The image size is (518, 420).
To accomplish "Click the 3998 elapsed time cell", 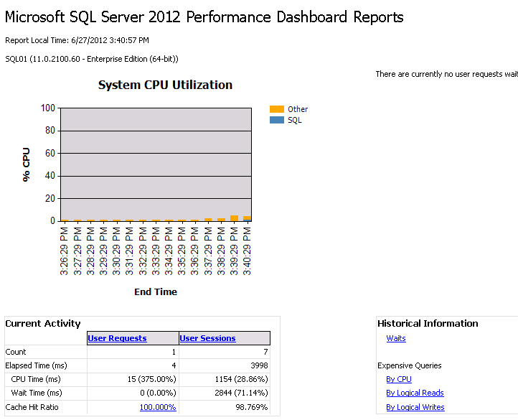I will click(x=259, y=365).
